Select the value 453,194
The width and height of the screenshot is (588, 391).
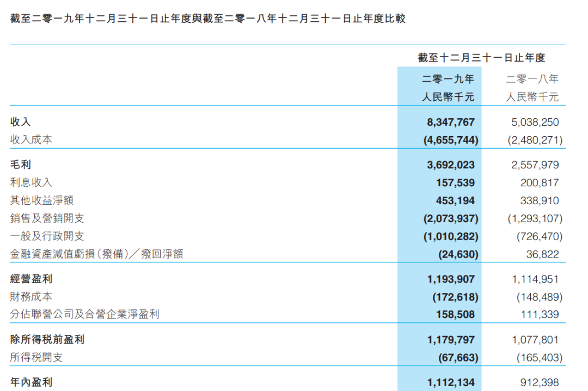tap(455, 200)
